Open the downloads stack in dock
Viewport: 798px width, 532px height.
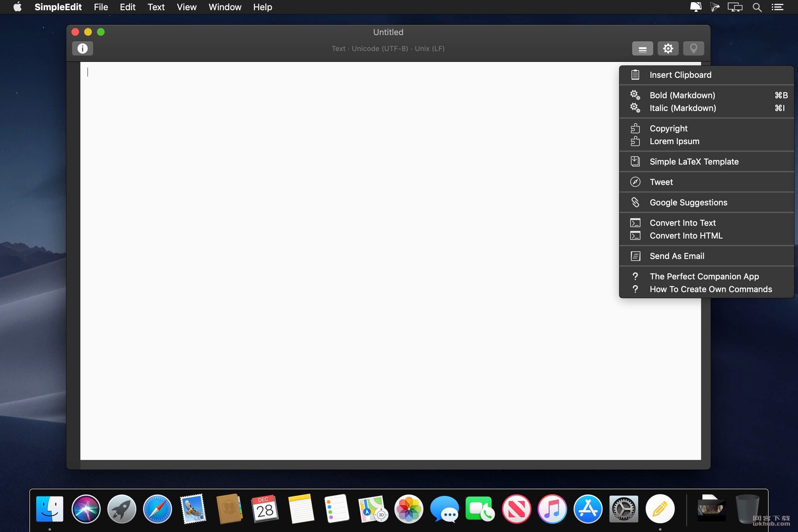pos(711,509)
